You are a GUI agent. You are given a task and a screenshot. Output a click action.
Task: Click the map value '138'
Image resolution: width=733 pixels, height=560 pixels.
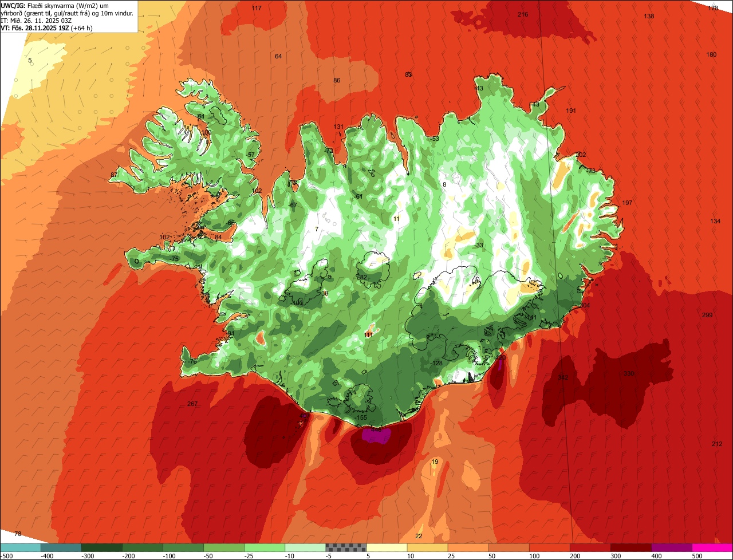point(649,16)
